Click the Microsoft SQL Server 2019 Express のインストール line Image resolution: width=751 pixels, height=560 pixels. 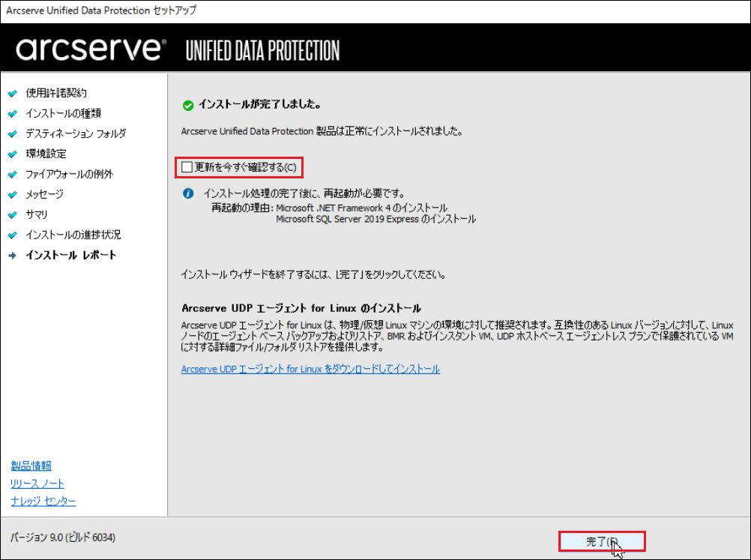coord(376,219)
